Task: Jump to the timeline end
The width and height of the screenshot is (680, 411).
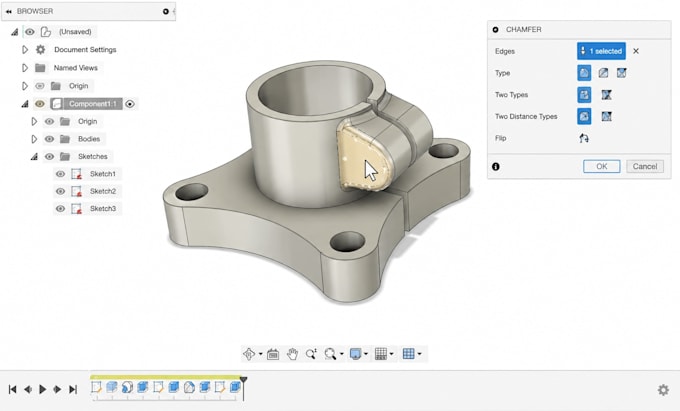Action: click(73, 389)
